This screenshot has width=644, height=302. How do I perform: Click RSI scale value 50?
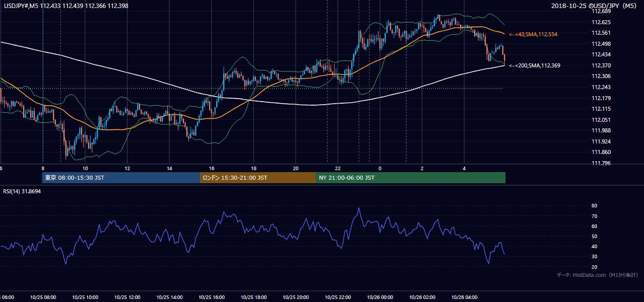point(594,236)
